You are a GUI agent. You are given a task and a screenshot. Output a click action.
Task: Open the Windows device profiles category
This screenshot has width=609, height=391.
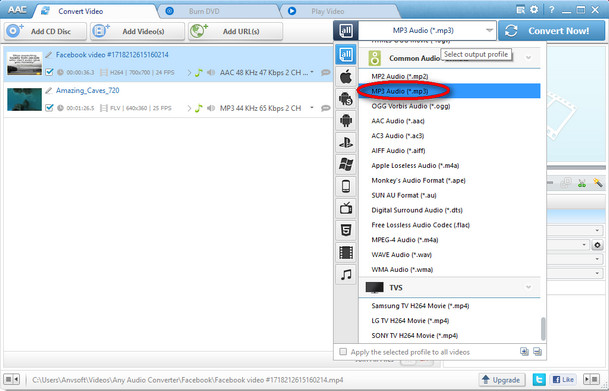pos(346,165)
